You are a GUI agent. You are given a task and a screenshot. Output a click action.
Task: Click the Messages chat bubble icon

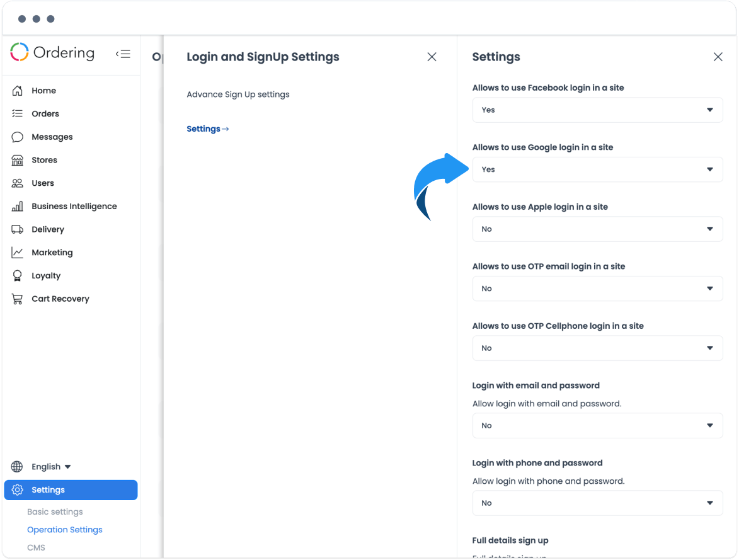pyautogui.click(x=18, y=137)
